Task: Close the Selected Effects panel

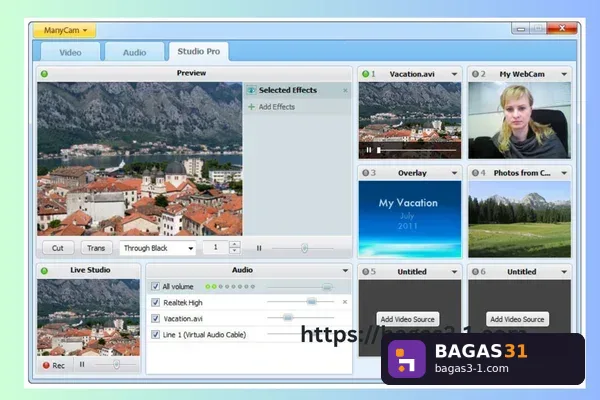Action: 346,90
